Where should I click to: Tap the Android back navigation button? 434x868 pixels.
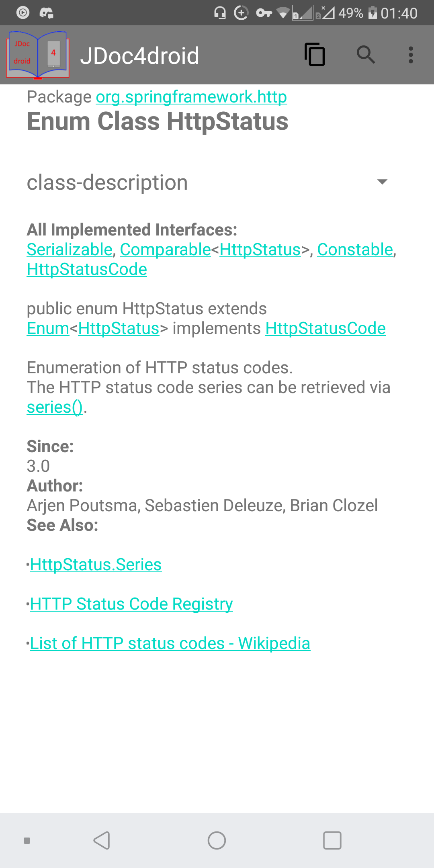pyautogui.click(x=102, y=840)
